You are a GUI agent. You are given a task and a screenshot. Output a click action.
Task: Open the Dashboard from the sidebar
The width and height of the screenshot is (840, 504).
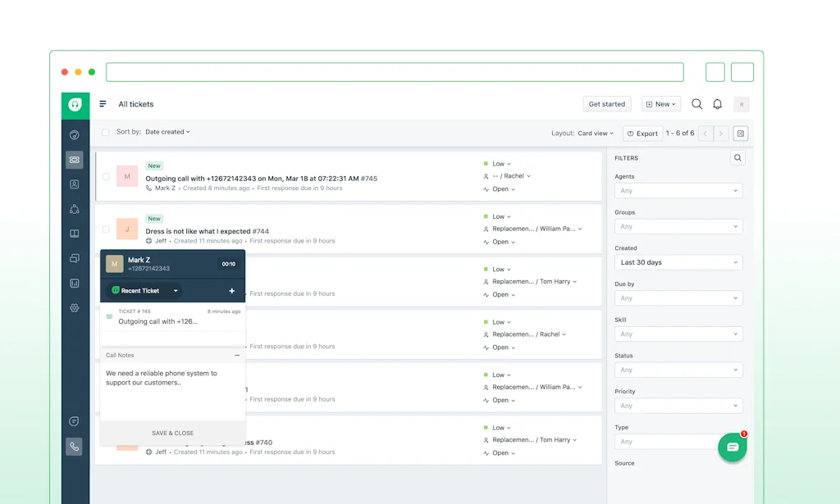click(75, 134)
